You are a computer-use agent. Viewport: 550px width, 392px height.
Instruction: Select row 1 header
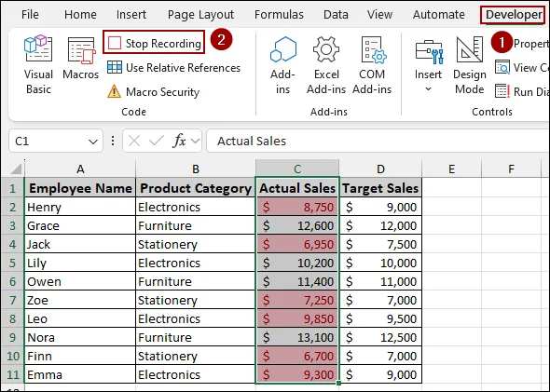coord(13,188)
